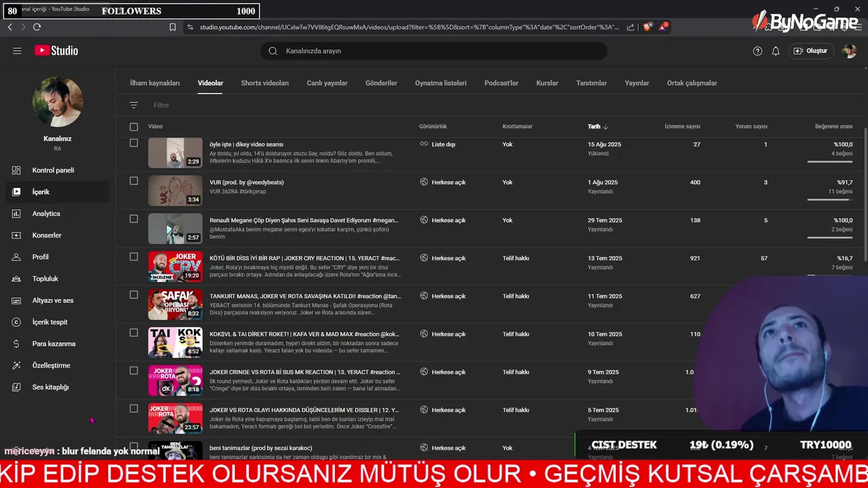
Task: Switch to the İlham kaynakları tab
Action: (x=155, y=83)
